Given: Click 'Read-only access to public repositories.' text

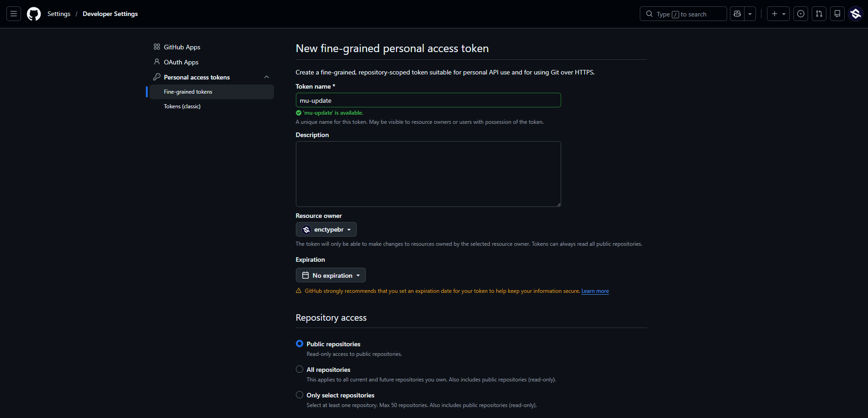Looking at the screenshot, I should tap(354, 354).
